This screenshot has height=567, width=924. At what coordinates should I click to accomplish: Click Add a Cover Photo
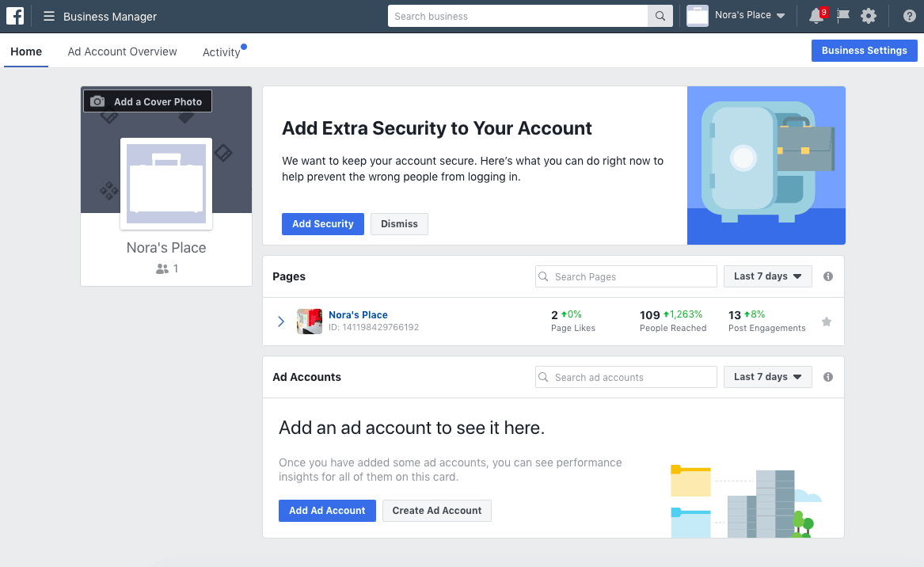pyautogui.click(x=148, y=101)
